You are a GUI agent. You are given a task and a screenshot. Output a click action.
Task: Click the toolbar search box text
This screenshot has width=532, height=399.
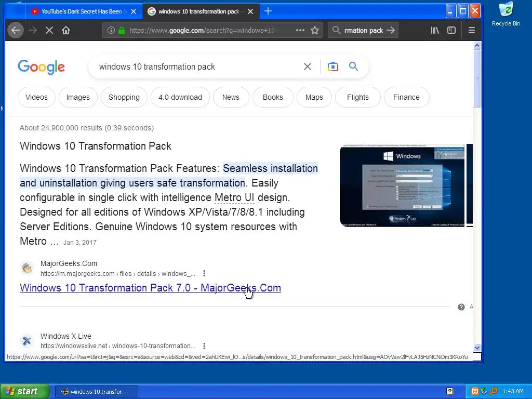[364, 30]
